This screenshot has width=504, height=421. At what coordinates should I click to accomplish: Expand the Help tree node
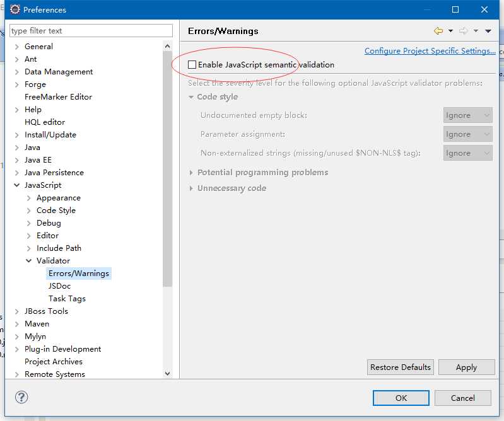[16, 110]
